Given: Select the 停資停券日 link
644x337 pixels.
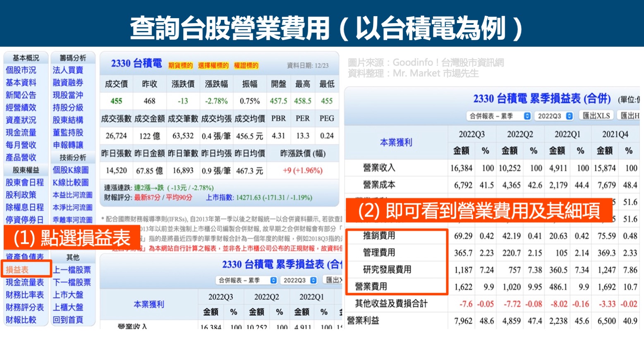Looking at the screenshot, I should [x=24, y=220].
